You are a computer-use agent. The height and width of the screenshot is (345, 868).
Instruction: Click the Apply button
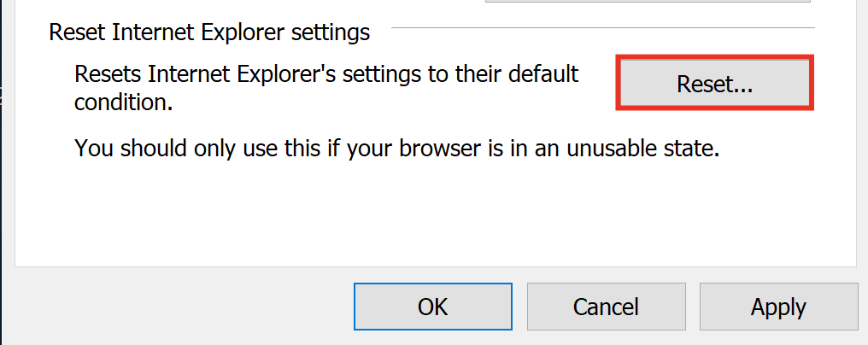(778, 307)
